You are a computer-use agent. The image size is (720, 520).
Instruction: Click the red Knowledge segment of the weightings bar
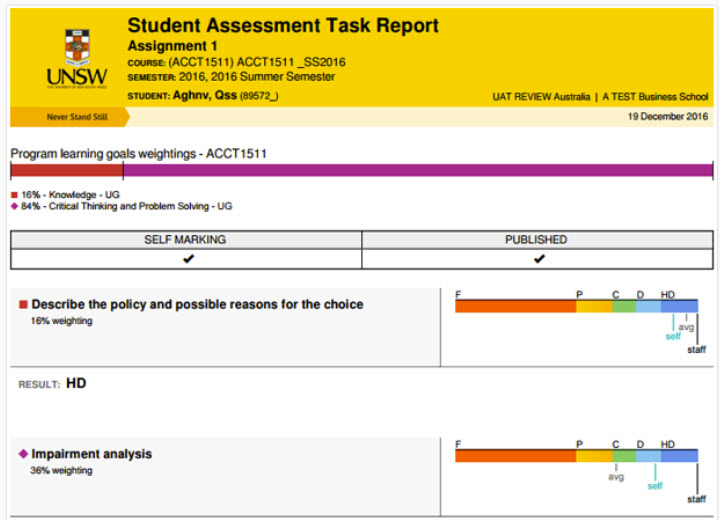(x=66, y=170)
